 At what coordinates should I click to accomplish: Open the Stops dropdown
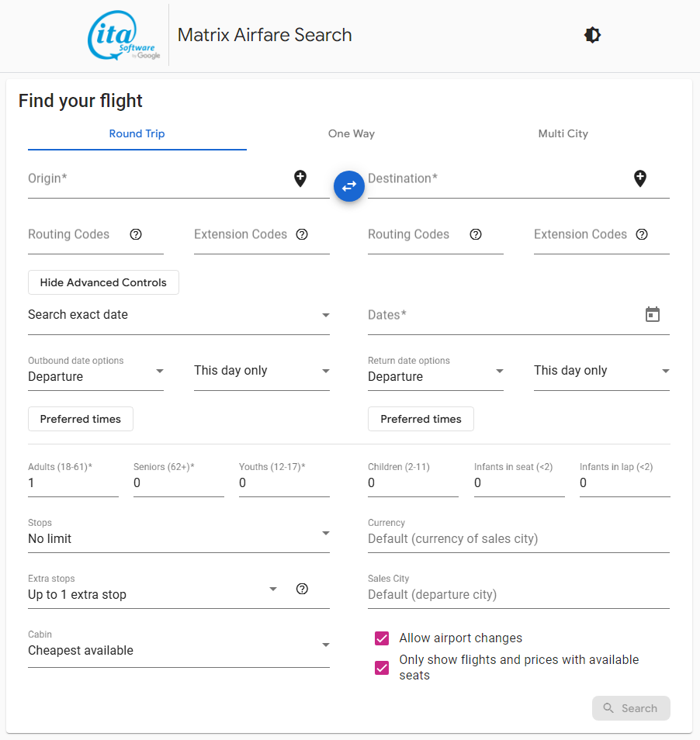click(x=179, y=534)
